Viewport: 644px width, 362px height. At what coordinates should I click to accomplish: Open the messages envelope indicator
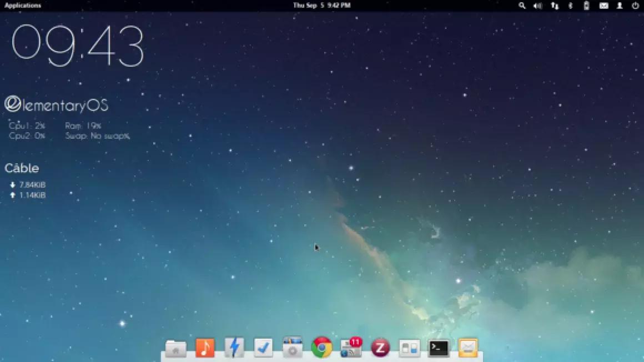point(603,6)
